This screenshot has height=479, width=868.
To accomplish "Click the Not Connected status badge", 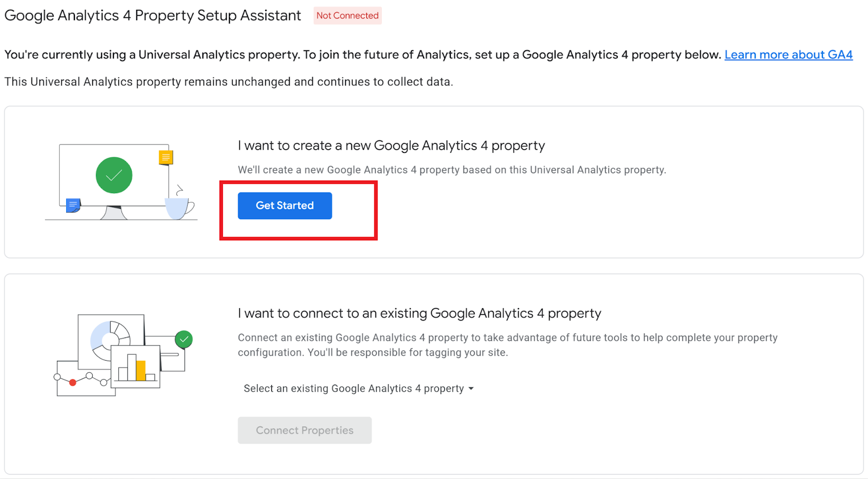I will [347, 15].
